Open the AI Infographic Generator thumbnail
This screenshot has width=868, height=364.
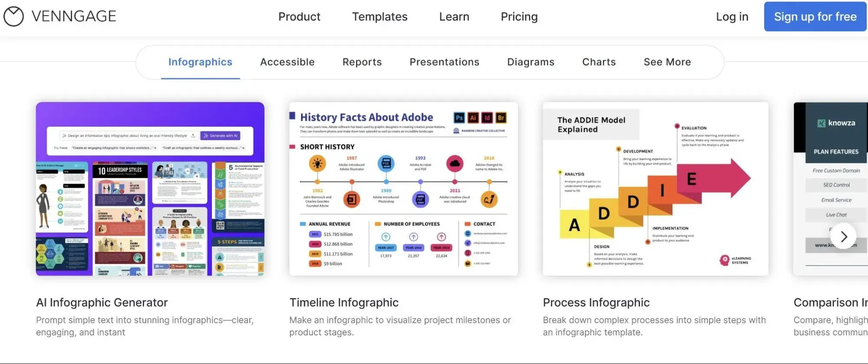point(150,189)
